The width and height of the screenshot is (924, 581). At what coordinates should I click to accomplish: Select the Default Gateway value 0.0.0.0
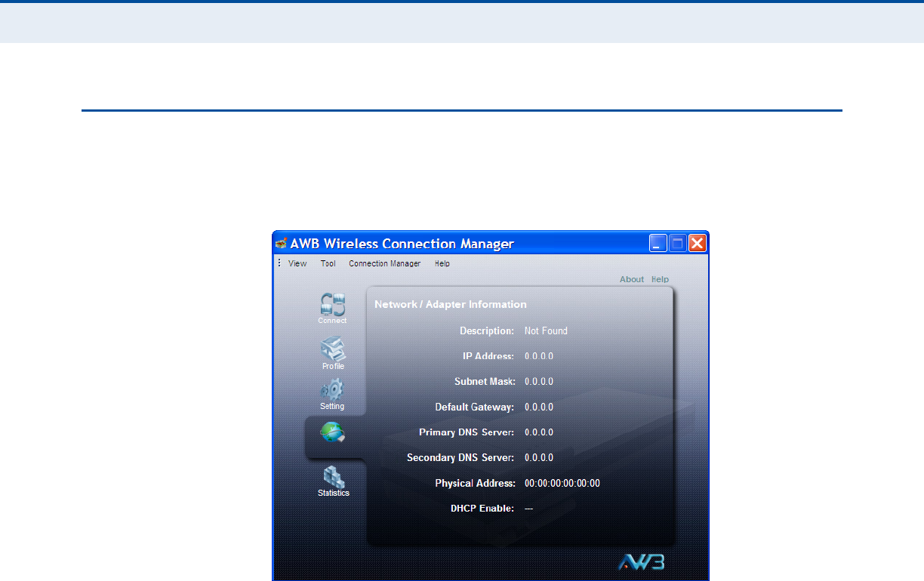(539, 407)
